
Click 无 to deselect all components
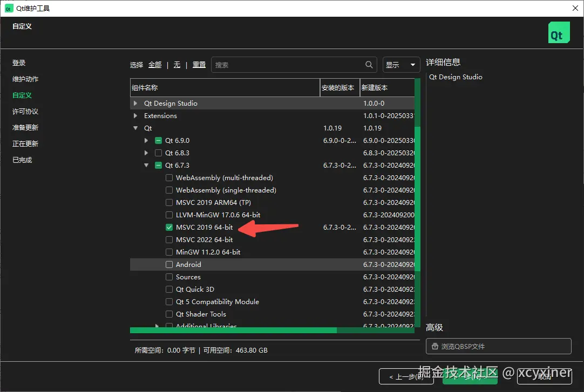177,65
